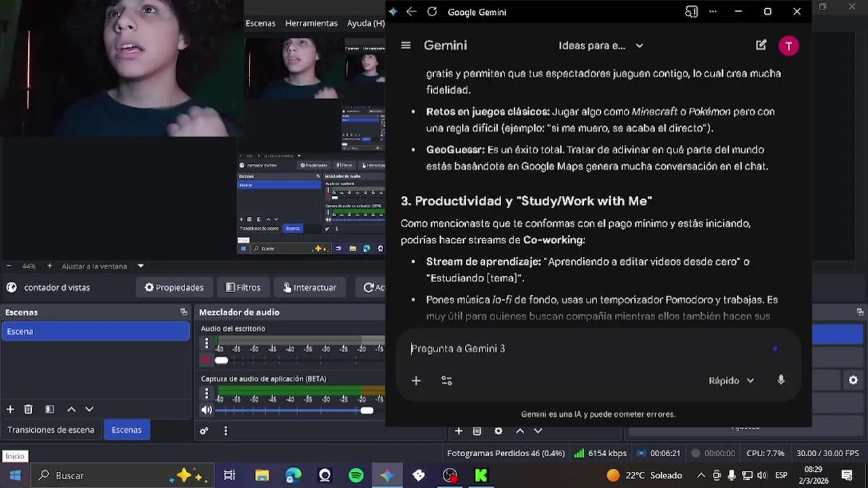Open the Escenas menu in OBS menu bar
The width and height of the screenshot is (868, 488).
coord(260,23)
